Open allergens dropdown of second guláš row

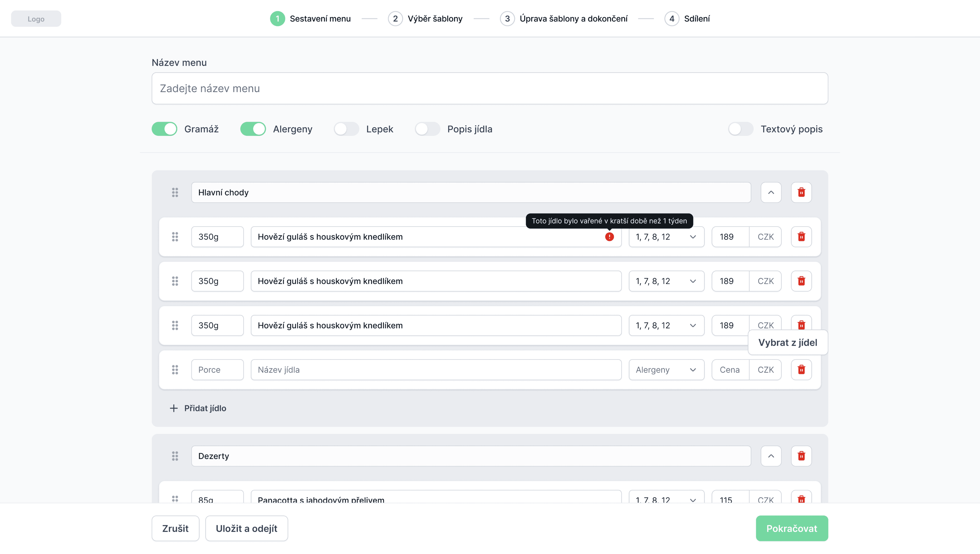(x=666, y=281)
